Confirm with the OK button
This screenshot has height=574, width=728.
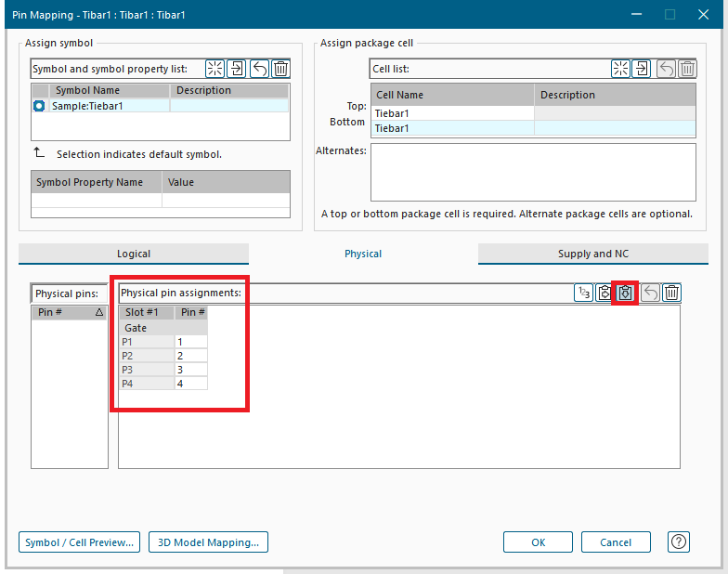[x=538, y=542]
